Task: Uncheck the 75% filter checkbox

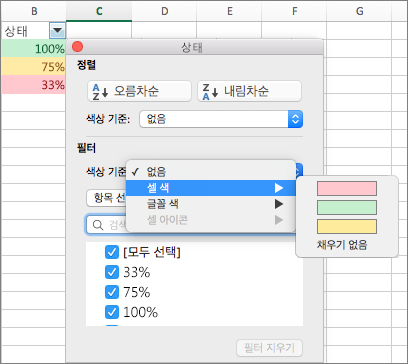Action: 112,292
